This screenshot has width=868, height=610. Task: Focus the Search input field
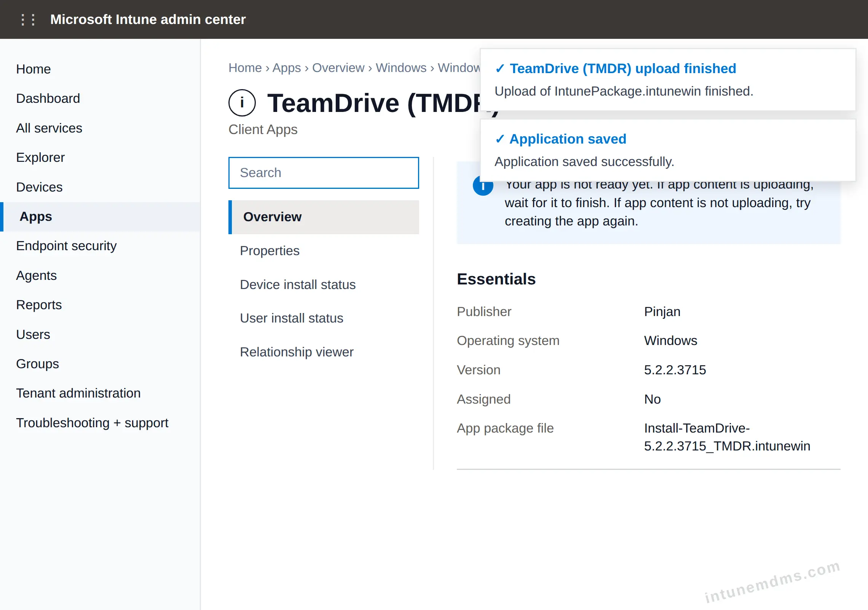pos(324,173)
